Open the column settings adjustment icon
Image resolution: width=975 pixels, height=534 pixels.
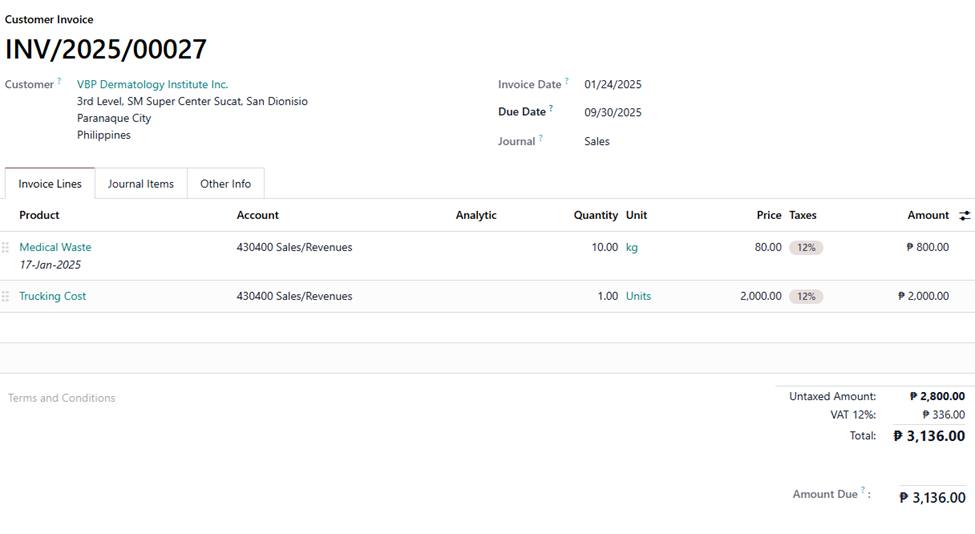coord(964,215)
